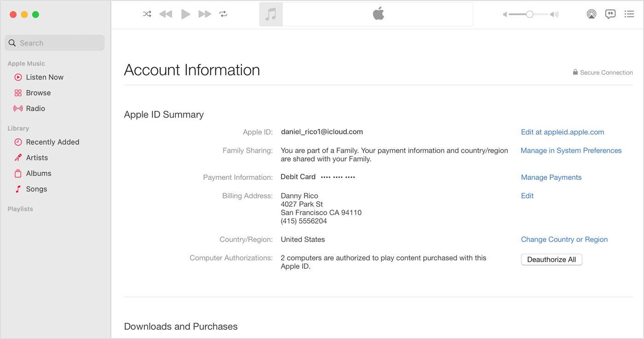
Task: Toggle shuffle playback
Action: point(147,14)
